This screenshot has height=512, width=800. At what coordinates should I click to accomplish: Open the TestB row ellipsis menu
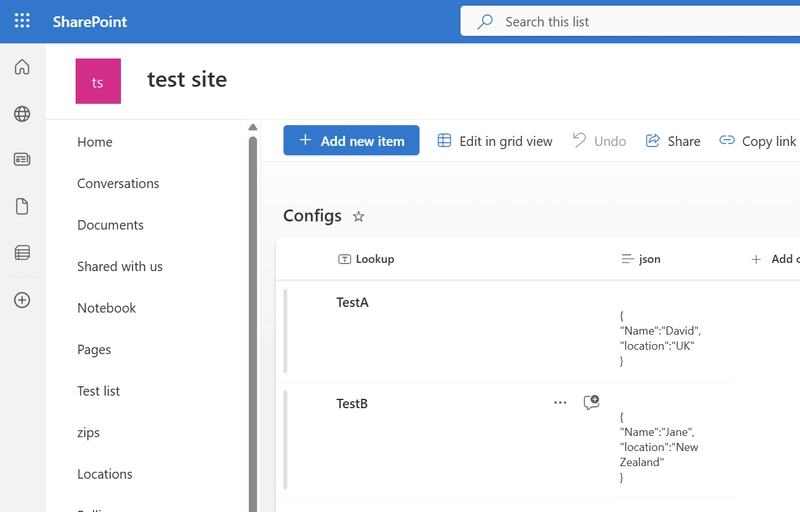(560, 403)
